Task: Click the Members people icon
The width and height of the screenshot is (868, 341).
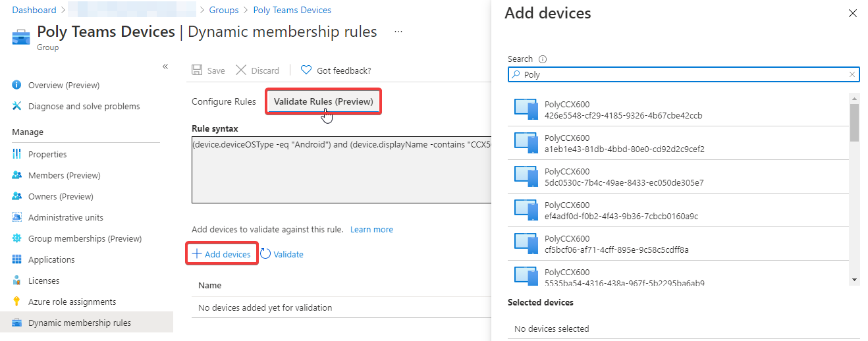Action: coord(16,175)
